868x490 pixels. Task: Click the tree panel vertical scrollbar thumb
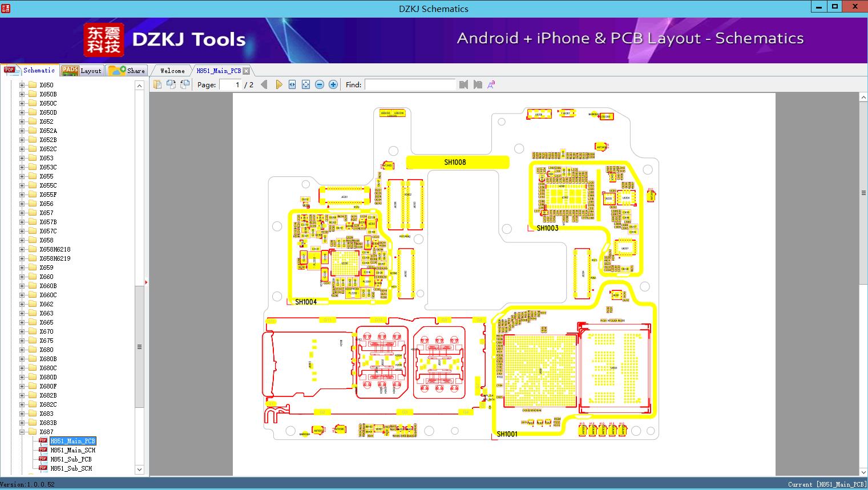139,346
